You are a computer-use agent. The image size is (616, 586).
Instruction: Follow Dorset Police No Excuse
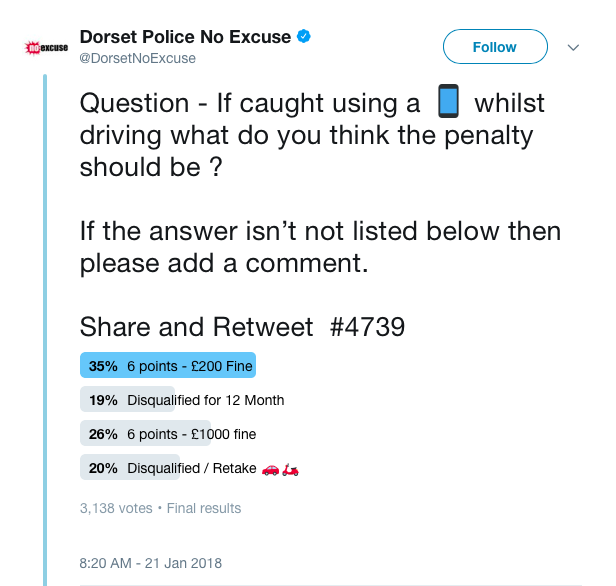pyautogui.click(x=495, y=47)
